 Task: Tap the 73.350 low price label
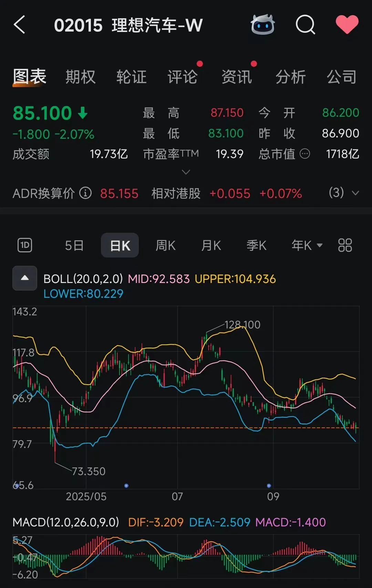point(89,471)
